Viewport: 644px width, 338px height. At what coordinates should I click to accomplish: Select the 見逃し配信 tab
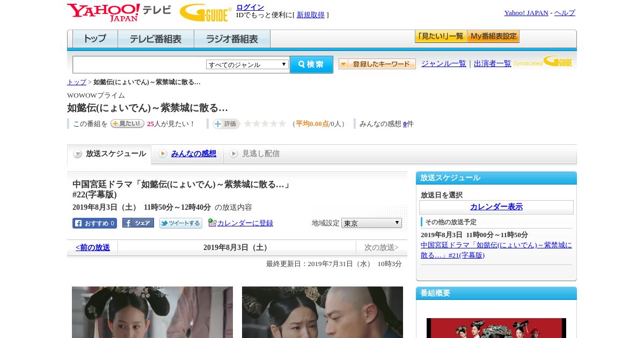261,154
